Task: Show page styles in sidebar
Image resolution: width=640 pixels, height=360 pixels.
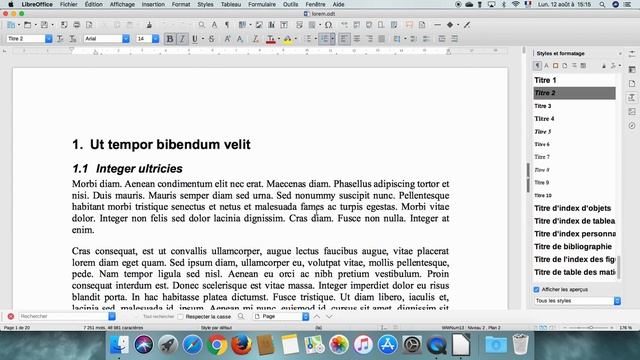Action: [x=565, y=65]
